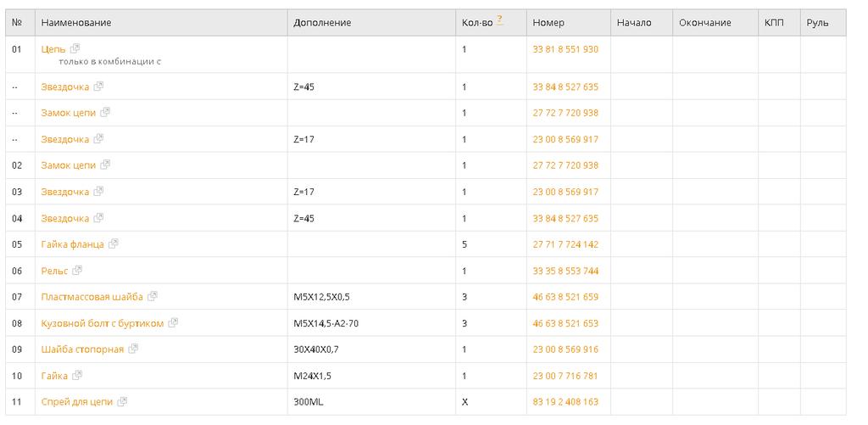This screenshot has width=868, height=425.
Task: Click the popup icon next to Спрей для цепи
Action: [x=122, y=401]
